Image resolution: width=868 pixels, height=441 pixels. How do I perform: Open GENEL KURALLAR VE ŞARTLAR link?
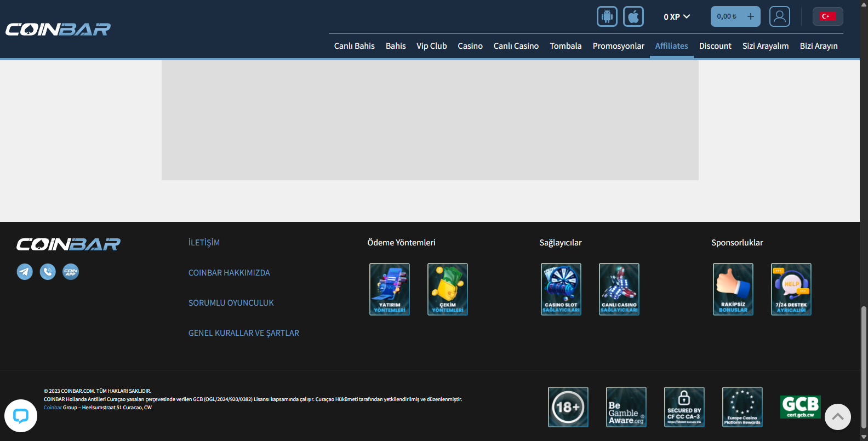[244, 333]
